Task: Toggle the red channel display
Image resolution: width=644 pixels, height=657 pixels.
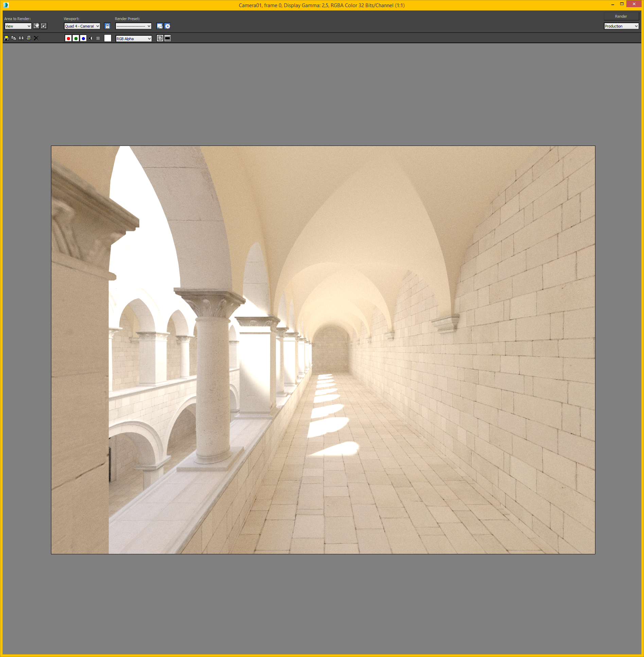Action: (x=68, y=38)
